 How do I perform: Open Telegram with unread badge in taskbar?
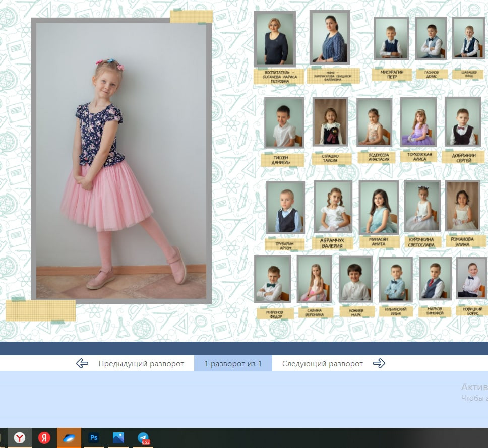(144, 438)
